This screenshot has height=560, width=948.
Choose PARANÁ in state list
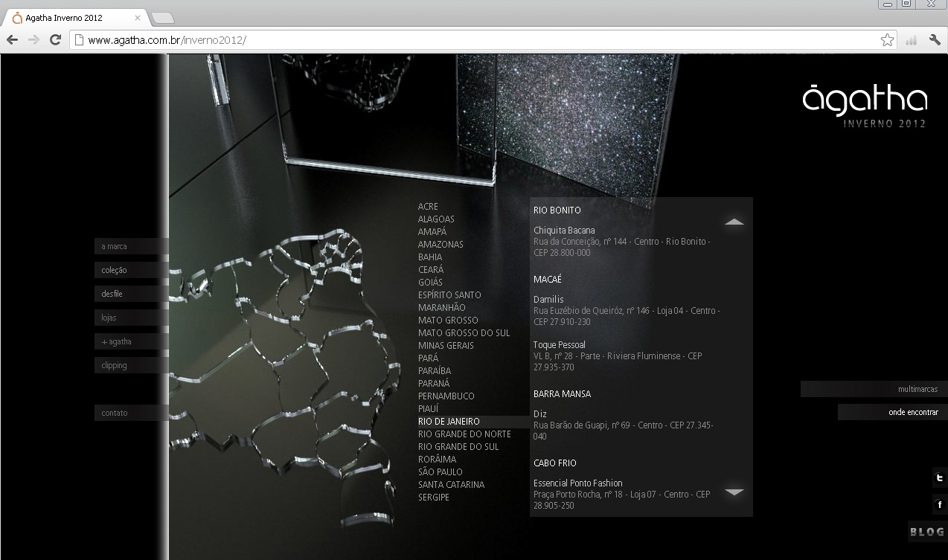(x=434, y=384)
